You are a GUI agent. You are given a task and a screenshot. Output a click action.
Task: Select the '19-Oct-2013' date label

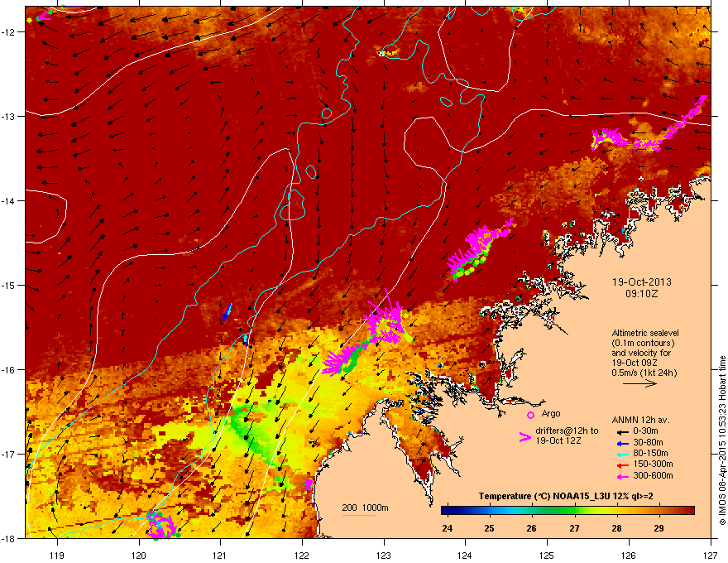click(642, 282)
